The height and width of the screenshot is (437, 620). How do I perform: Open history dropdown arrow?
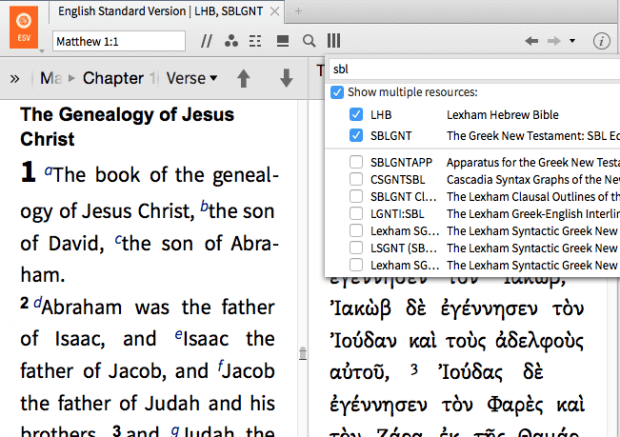click(x=572, y=41)
